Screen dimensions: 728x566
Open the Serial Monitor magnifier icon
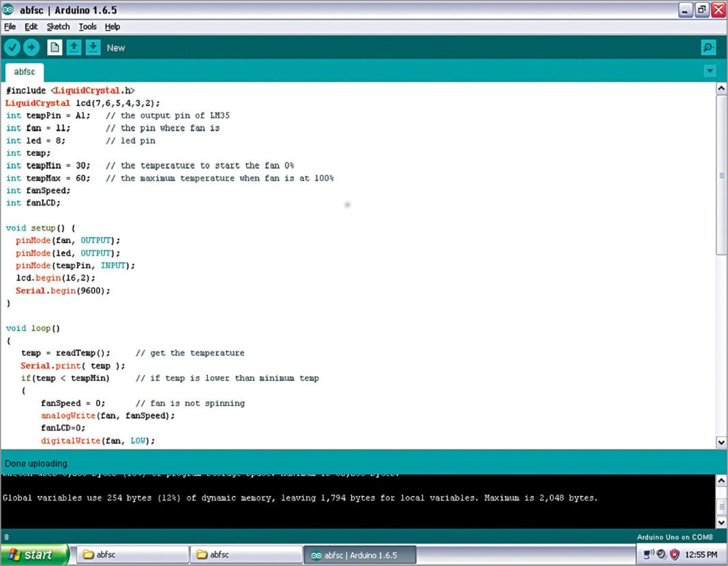[708, 47]
